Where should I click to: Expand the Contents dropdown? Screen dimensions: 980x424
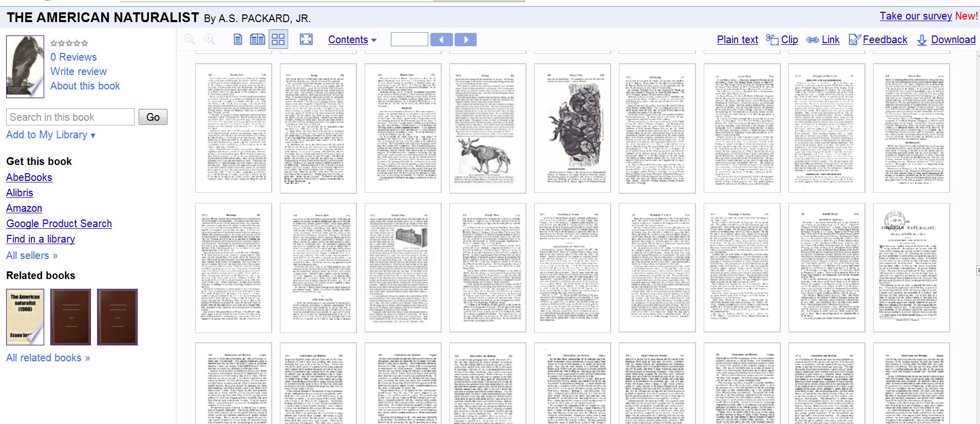[x=352, y=40]
